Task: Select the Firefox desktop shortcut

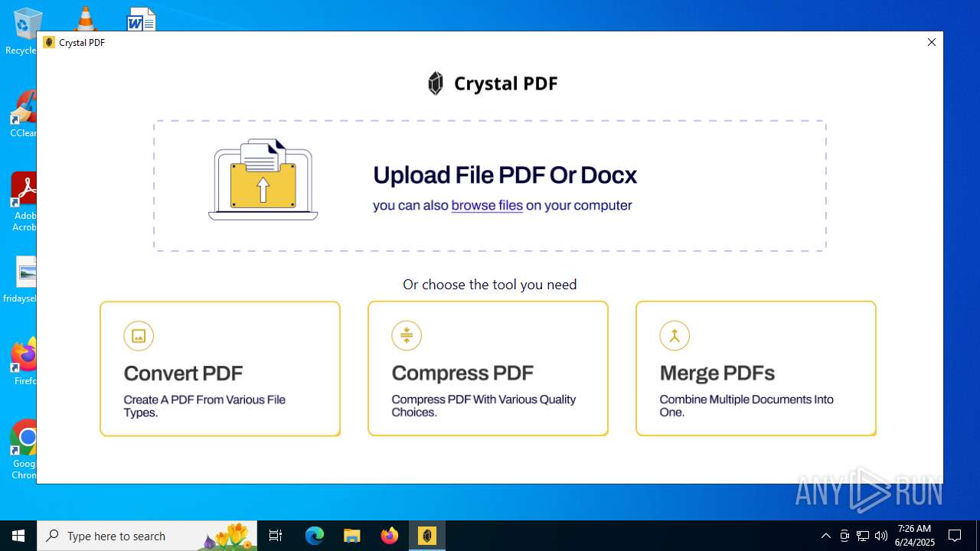Action: coord(24,361)
